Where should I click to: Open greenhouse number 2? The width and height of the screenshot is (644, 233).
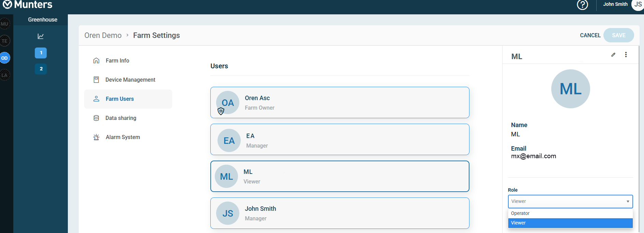point(41,69)
